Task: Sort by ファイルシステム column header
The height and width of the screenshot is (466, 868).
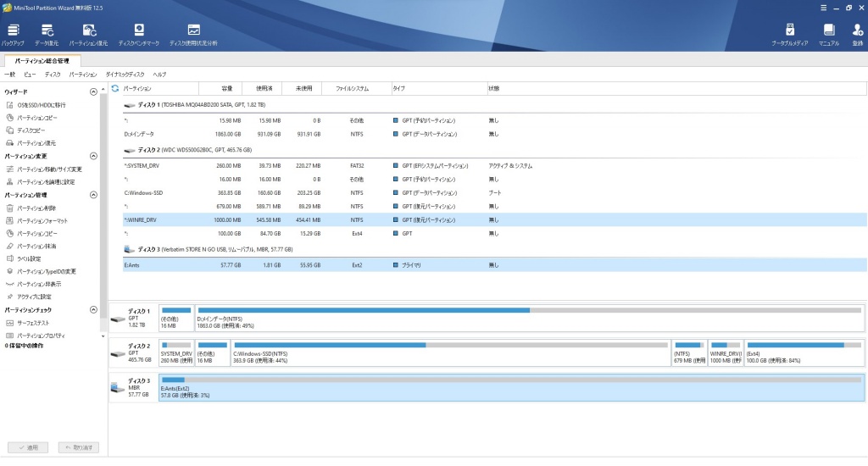Action: (x=357, y=89)
